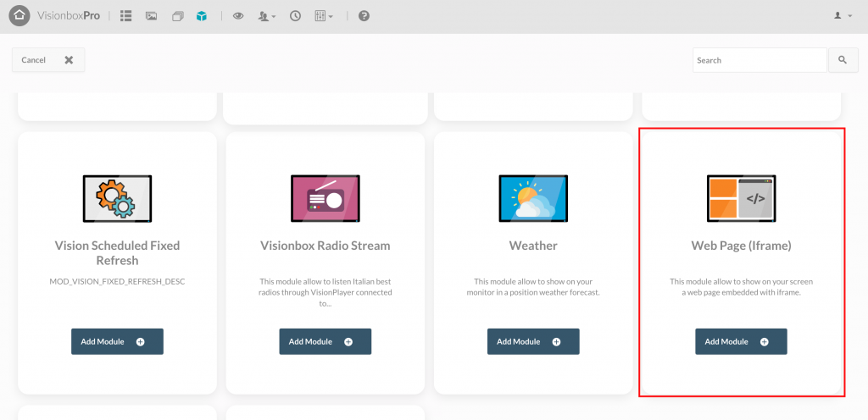This screenshot has width=868, height=420.
Task: Click the home icon beside VisionboxPro
Action: click(x=19, y=16)
